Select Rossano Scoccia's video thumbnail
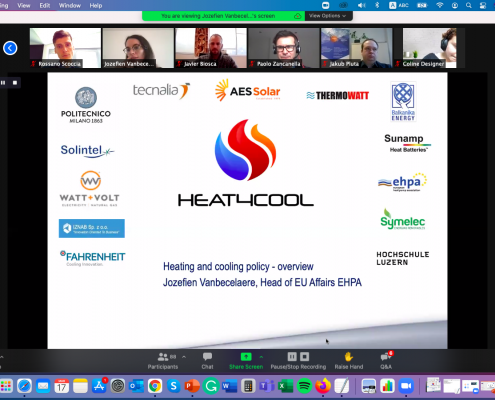 pyautogui.click(x=65, y=48)
